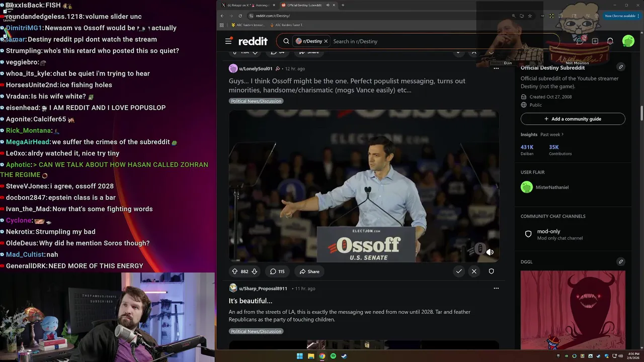Visit u/LonelySoul01's profile
Image resolution: width=644 pixels, height=362 pixels.
256,68
